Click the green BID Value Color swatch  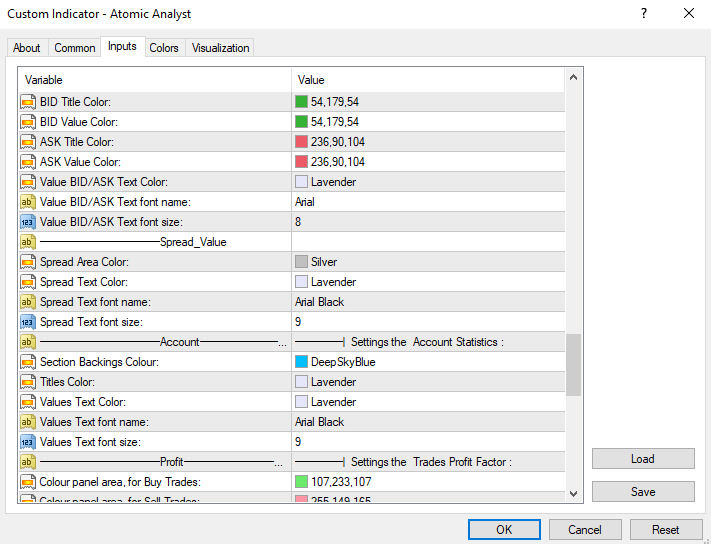[301, 122]
